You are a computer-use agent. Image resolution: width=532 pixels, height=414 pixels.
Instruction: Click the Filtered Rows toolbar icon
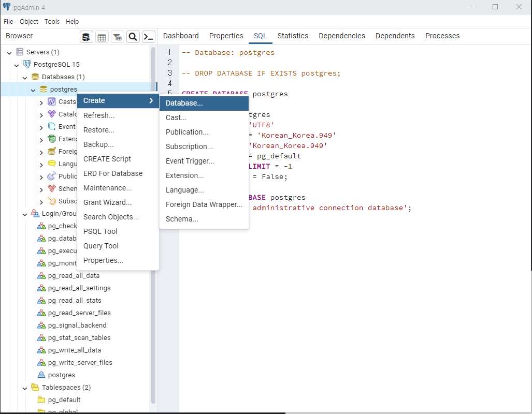tap(118, 37)
